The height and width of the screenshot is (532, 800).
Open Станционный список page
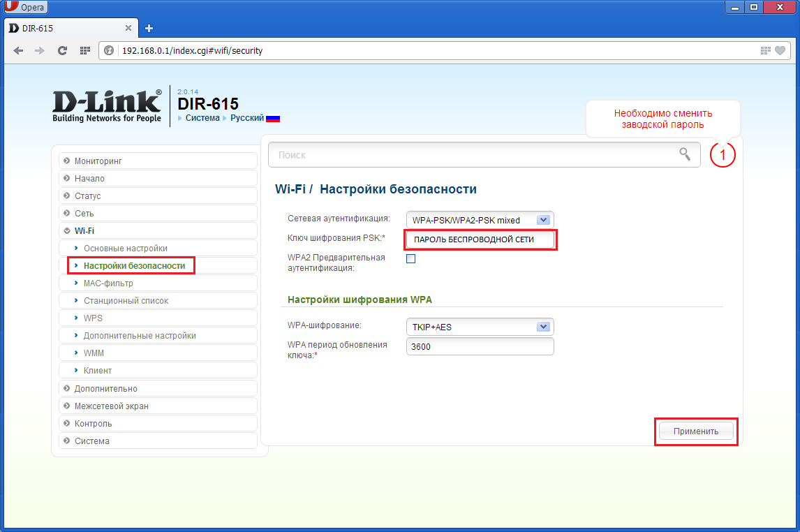click(x=158, y=300)
